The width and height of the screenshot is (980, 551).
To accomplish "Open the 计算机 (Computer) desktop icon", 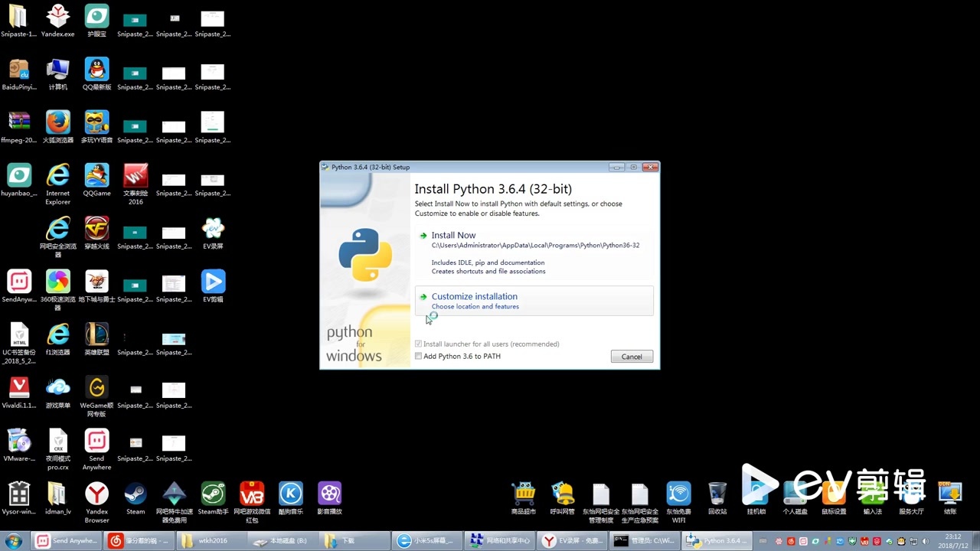I will 57,74.
